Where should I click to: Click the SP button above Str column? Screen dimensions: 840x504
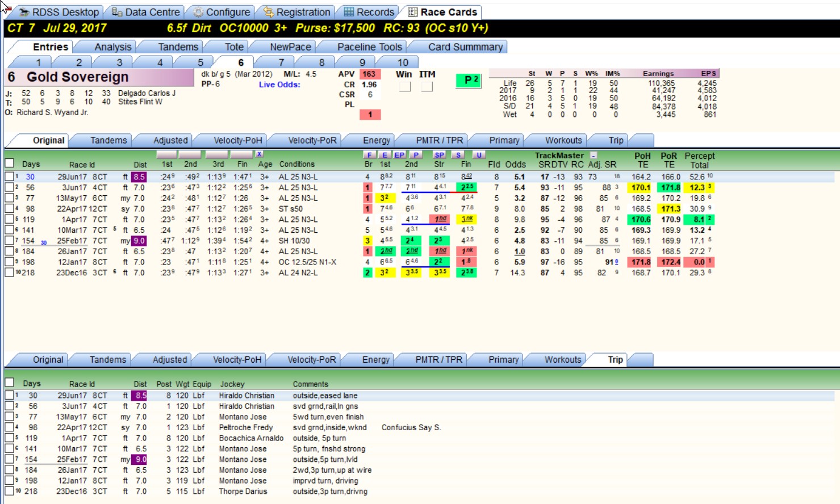[x=439, y=154]
